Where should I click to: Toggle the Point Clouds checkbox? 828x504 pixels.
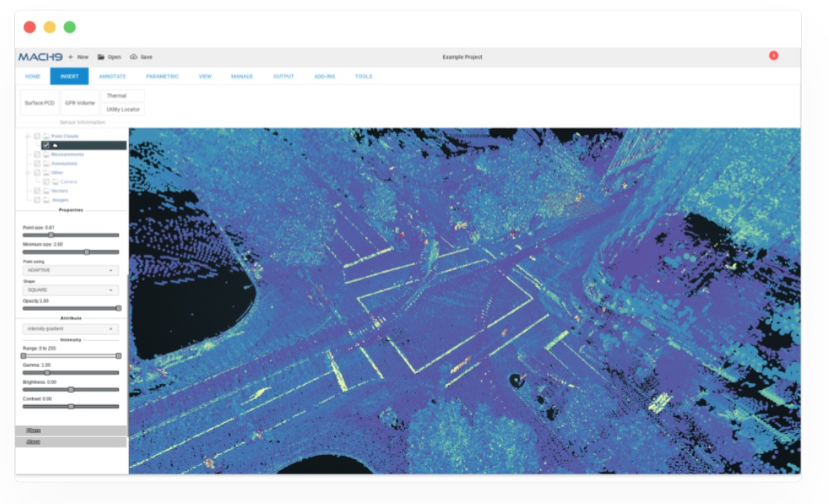click(x=37, y=136)
